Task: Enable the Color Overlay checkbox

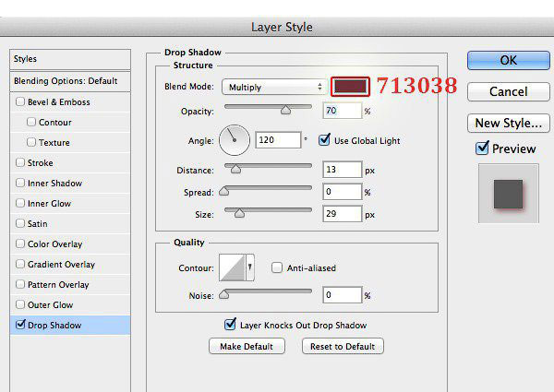Action: click(x=20, y=244)
